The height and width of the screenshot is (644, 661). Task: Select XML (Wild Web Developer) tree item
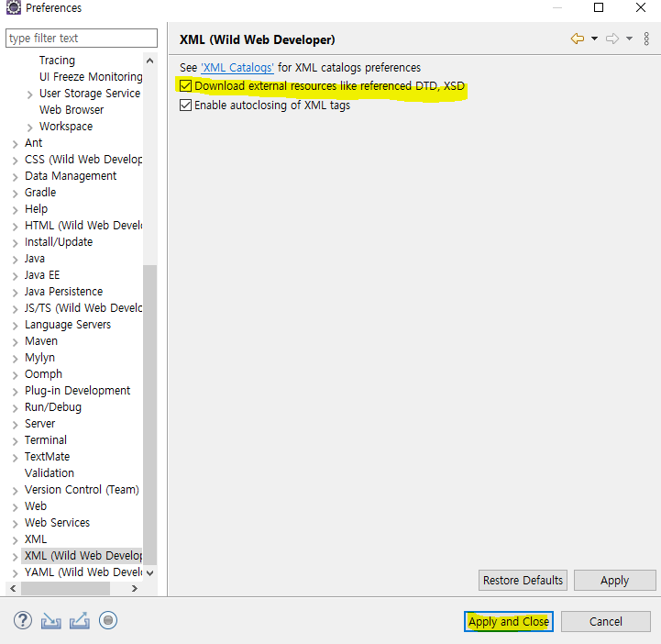tap(83, 556)
